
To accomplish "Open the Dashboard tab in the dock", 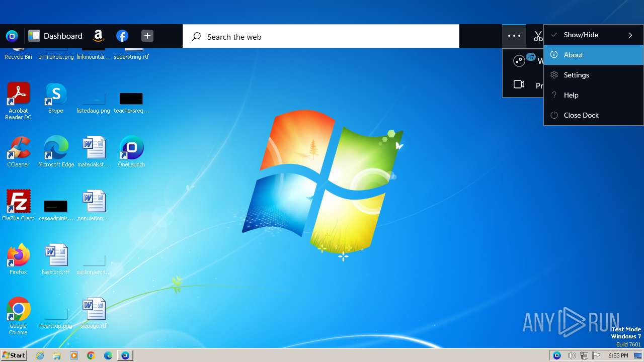I will tap(55, 36).
